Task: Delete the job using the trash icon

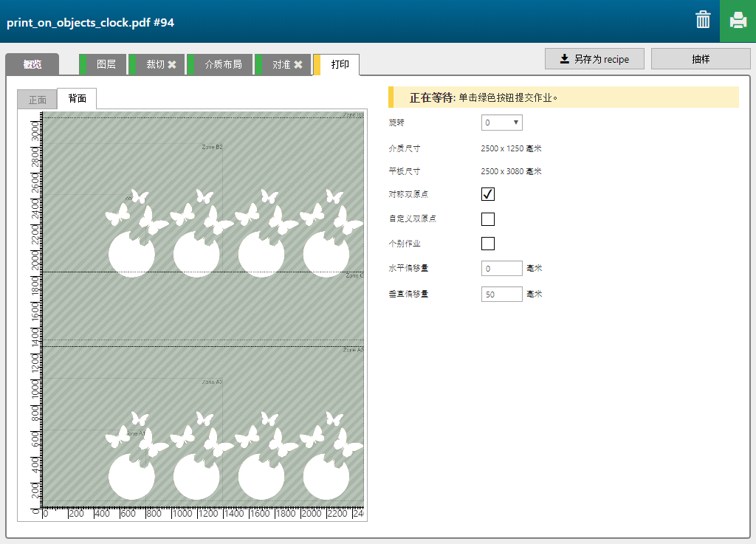Action: coord(703,20)
